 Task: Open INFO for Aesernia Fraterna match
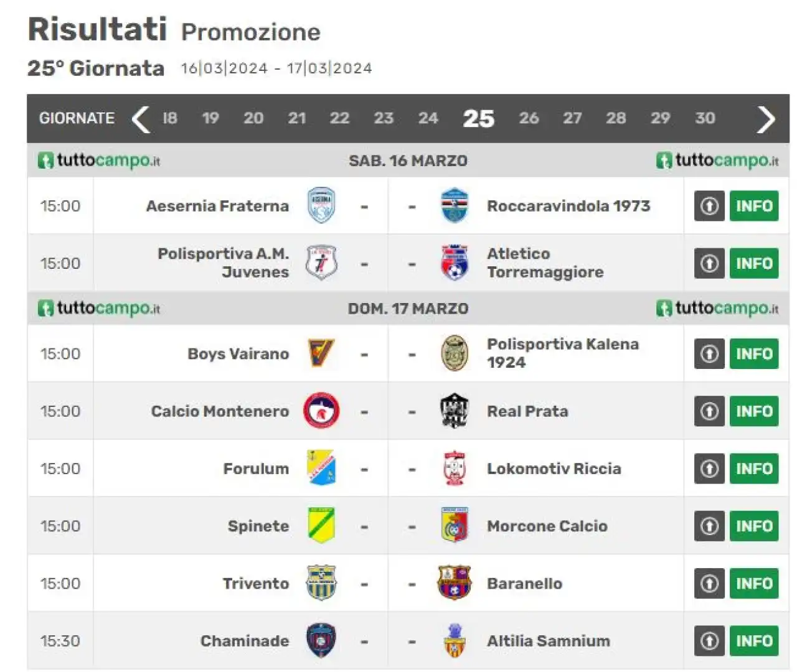pos(754,206)
